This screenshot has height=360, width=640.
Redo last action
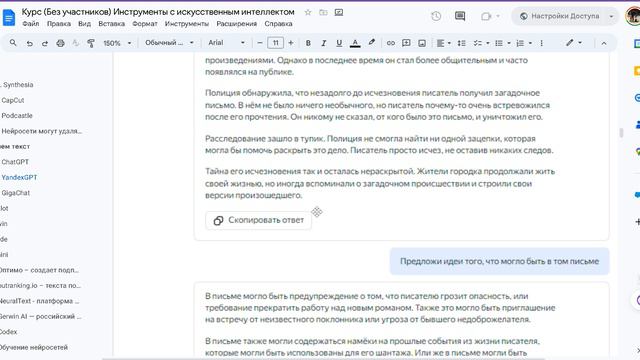(x=44, y=43)
